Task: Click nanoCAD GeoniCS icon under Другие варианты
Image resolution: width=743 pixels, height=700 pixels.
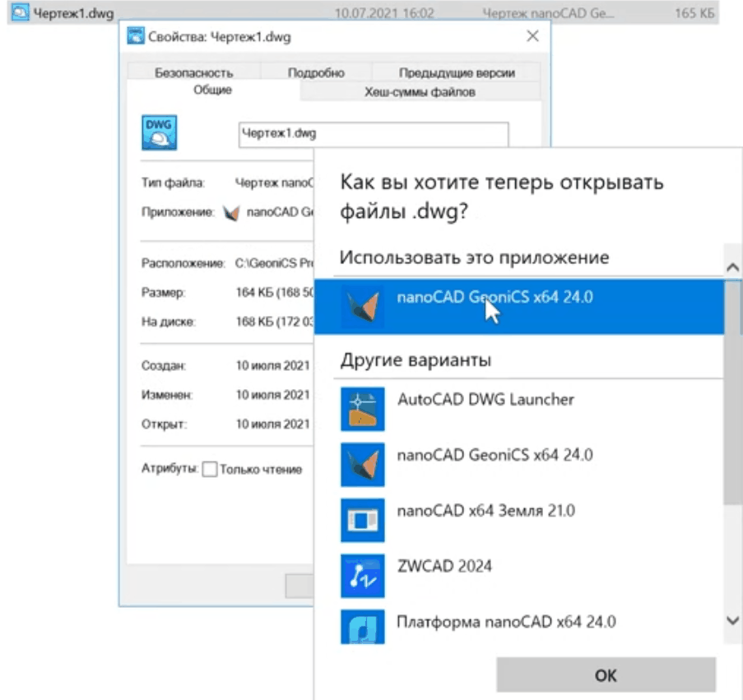Action: pos(362,464)
